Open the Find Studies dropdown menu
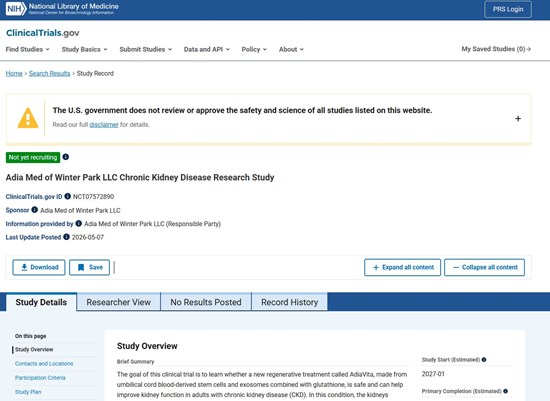The width and height of the screenshot is (550, 401). point(27,49)
